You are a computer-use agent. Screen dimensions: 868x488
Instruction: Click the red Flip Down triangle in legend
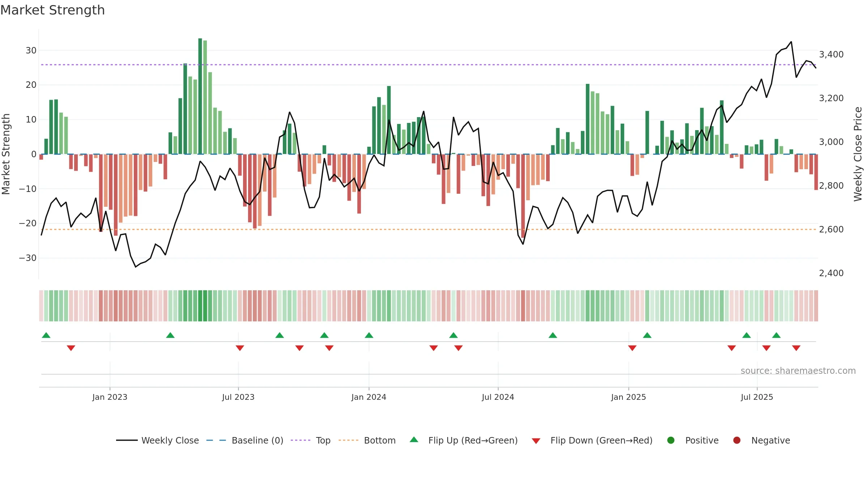[536, 441]
